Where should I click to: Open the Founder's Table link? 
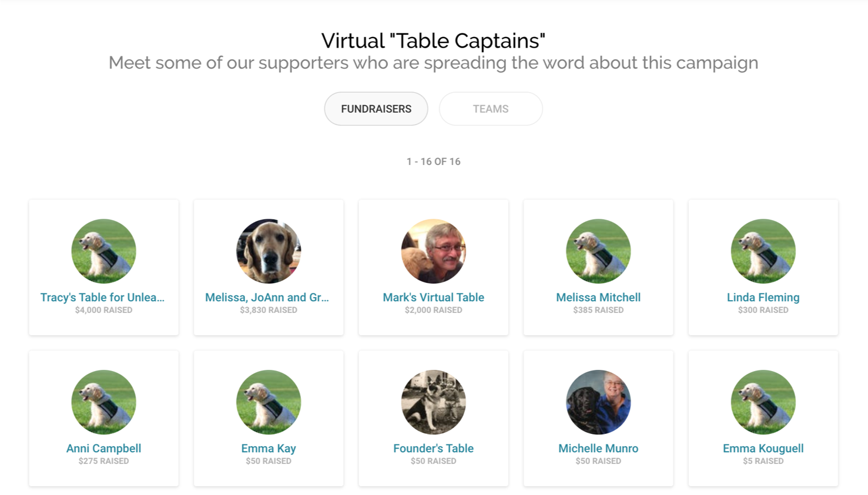pyautogui.click(x=434, y=449)
